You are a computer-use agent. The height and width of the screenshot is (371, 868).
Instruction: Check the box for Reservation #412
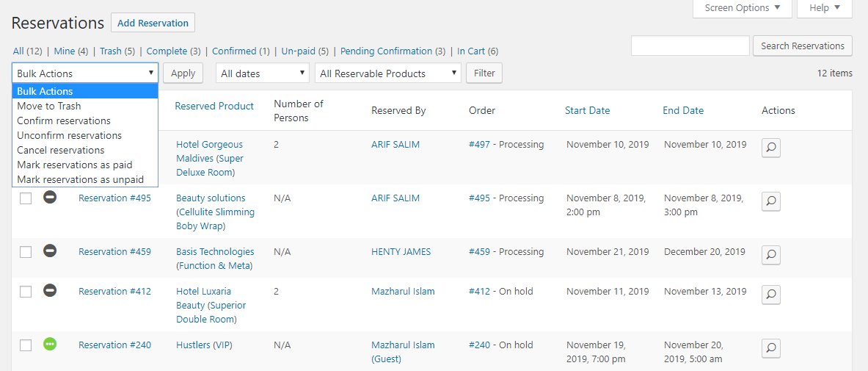(x=26, y=292)
